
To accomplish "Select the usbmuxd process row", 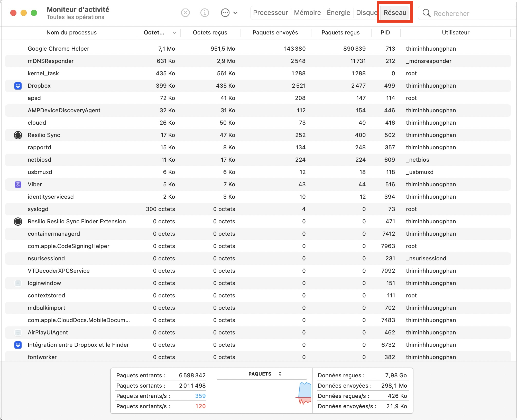I will [258, 172].
